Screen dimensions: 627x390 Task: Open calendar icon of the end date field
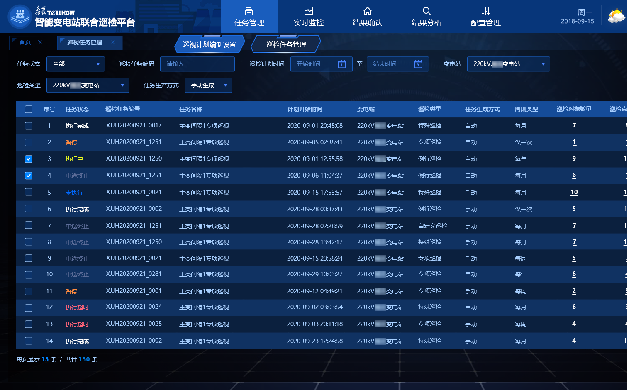click(418, 64)
